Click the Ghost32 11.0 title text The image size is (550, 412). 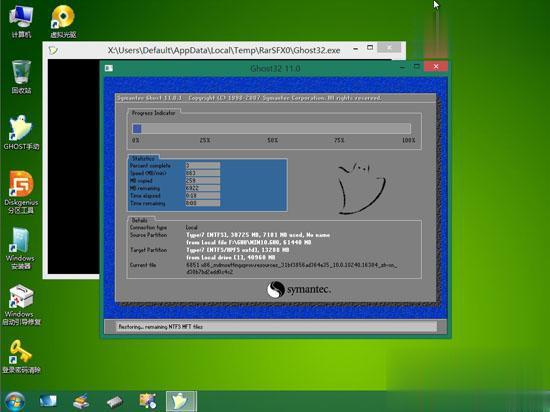275,68
